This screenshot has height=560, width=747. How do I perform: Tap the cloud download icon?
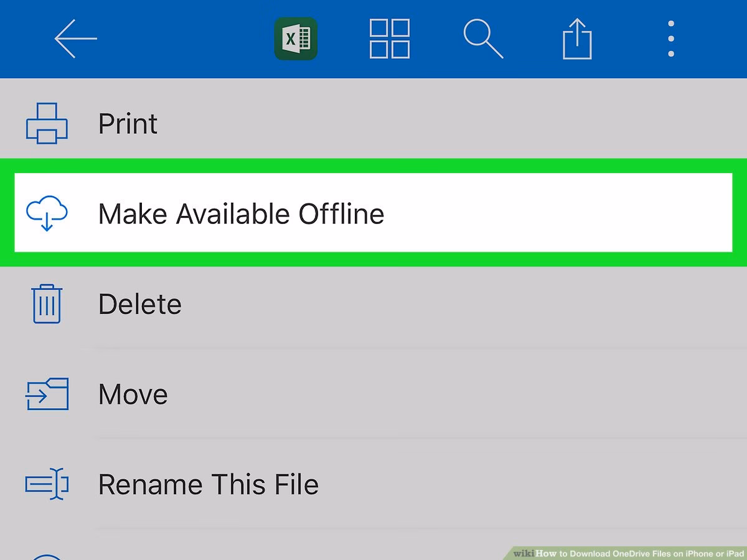[47, 213]
